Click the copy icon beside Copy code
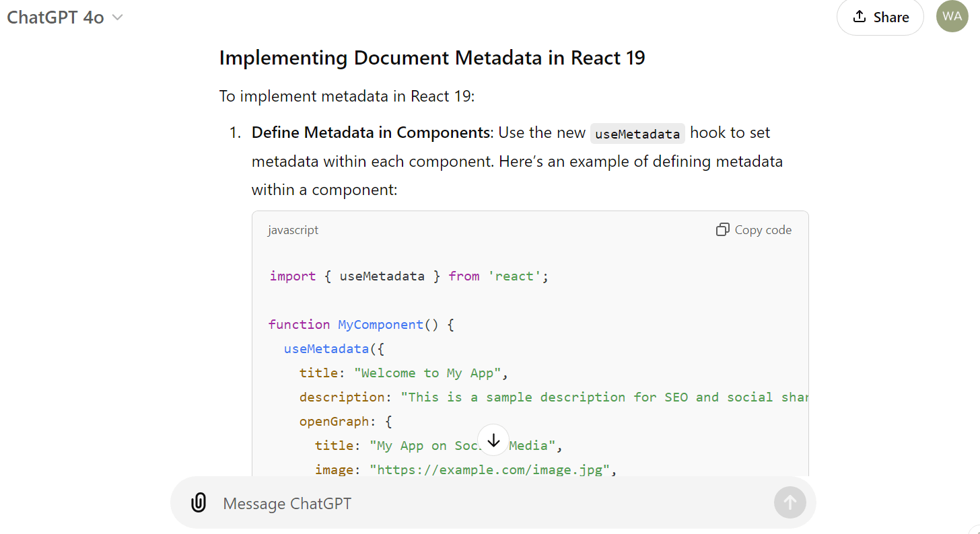 click(x=722, y=229)
